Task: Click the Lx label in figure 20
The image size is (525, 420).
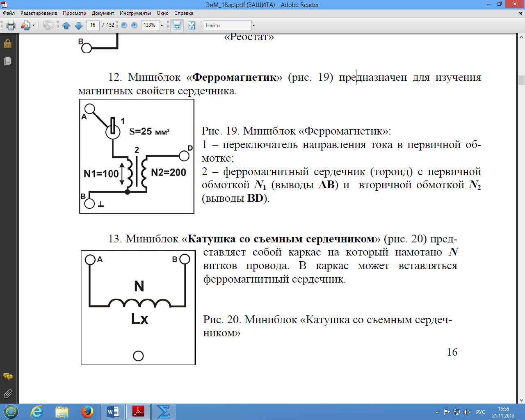Action: 139,319
